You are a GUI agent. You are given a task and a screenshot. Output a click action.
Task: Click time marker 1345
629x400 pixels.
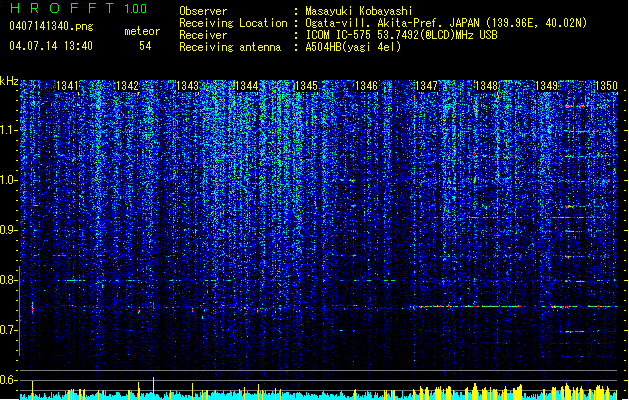click(x=306, y=86)
